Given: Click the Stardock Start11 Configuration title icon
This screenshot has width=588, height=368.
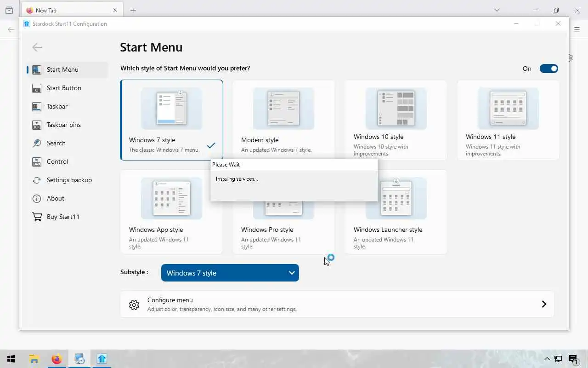Looking at the screenshot, I should tap(27, 23).
